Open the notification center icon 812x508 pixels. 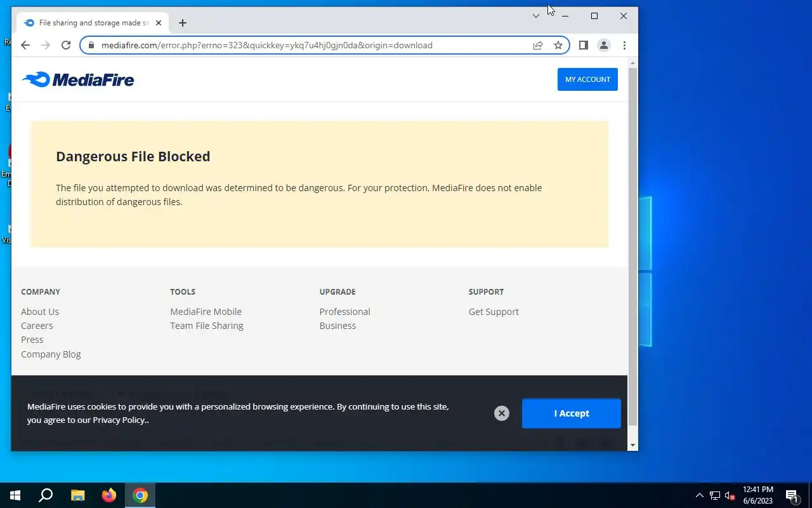click(792, 495)
